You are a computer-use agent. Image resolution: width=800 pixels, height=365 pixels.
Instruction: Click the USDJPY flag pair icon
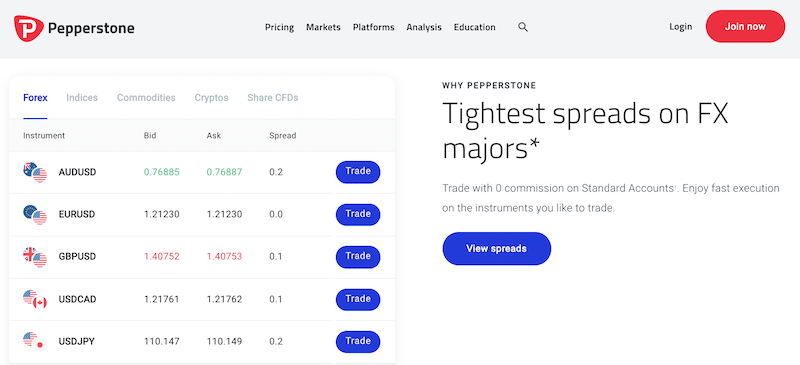pyautogui.click(x=35, y=341)
